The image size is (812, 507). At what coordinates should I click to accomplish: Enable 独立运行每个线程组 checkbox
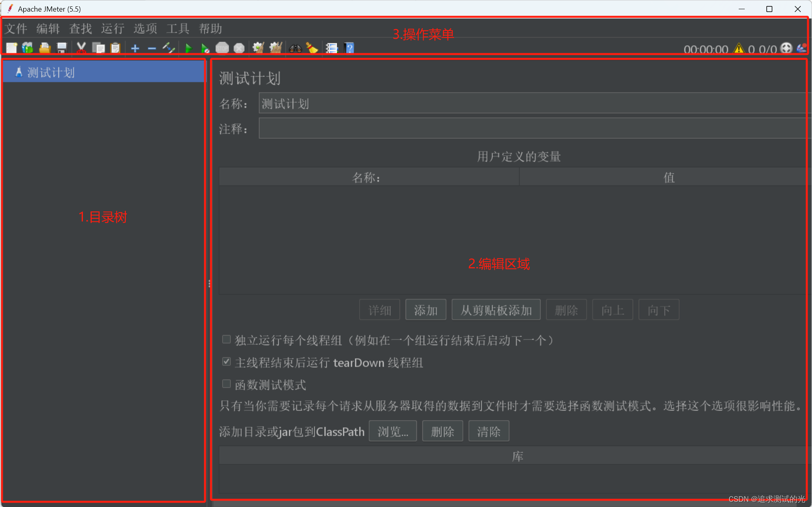(227, 339)
